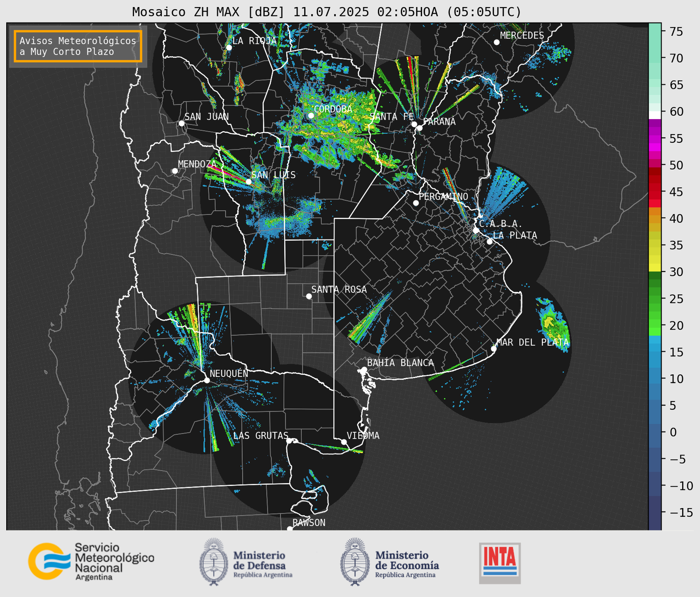Click the mint 70 dBZ color on scale
Viewport: 700px width, 597px height.
click(655, 58)
